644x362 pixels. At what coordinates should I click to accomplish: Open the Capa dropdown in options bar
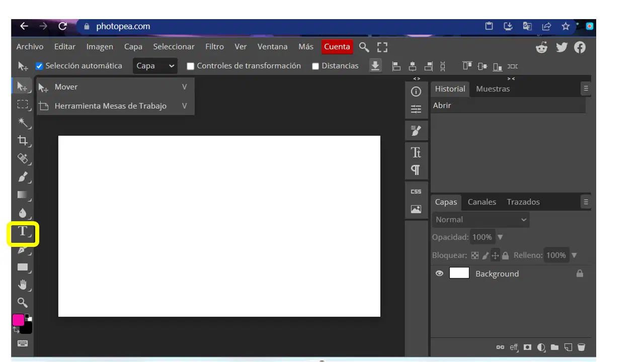(155, 66)
